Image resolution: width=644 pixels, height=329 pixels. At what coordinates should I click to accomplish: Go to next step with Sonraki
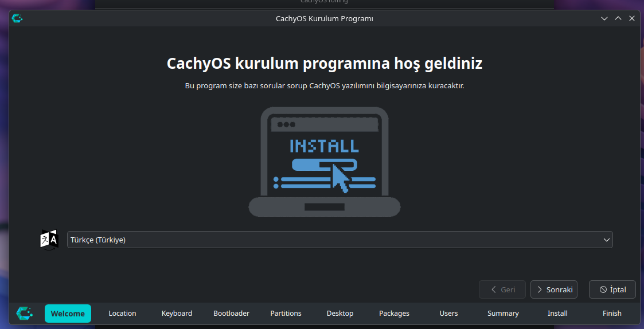tap(553, 289)
